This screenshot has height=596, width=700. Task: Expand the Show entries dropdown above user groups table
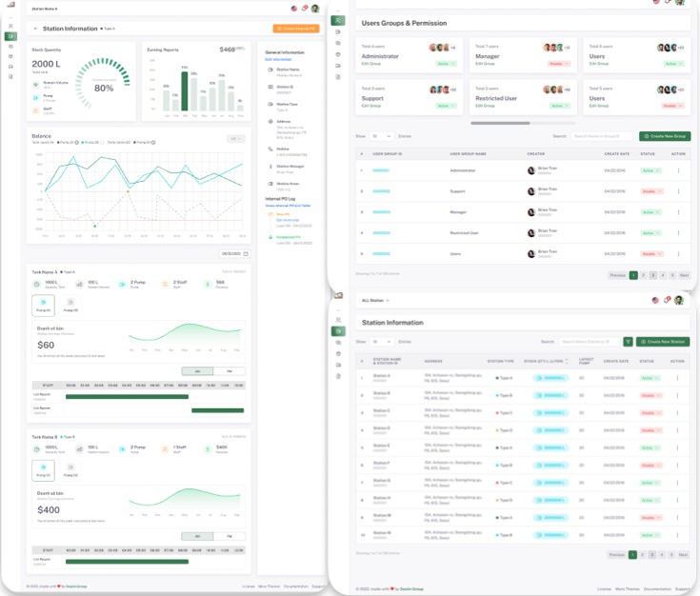tap(382, 136)
